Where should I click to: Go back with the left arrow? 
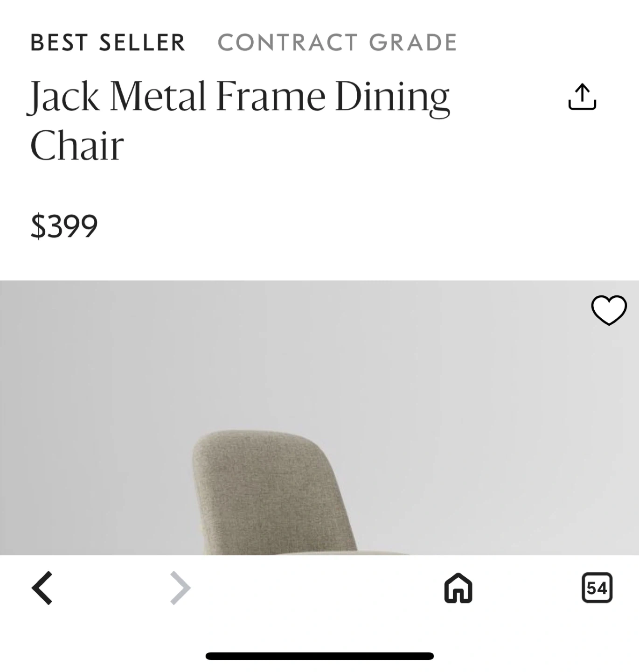(42, 588)
